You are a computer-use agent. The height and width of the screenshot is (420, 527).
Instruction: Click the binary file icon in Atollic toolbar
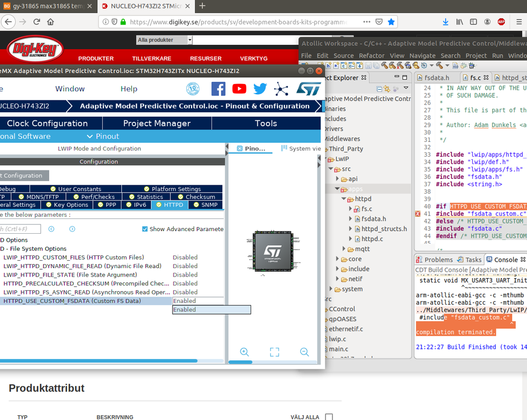point(455,65)
